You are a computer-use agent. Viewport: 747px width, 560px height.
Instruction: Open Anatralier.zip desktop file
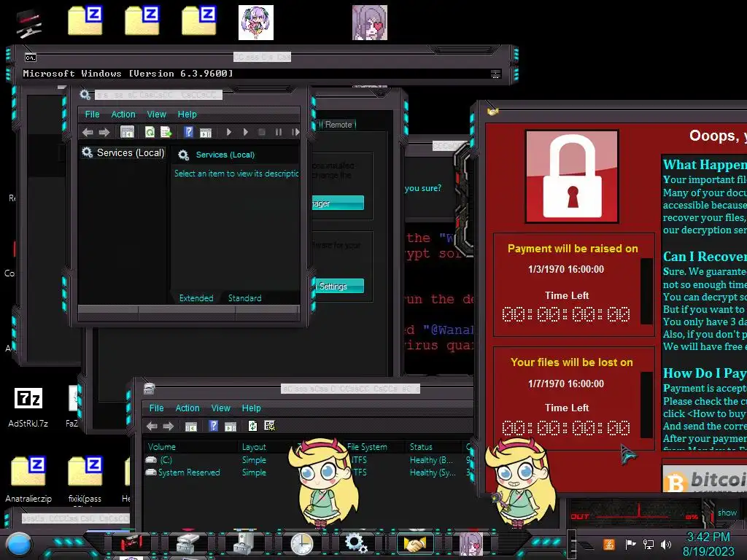(x=28, y=479)
